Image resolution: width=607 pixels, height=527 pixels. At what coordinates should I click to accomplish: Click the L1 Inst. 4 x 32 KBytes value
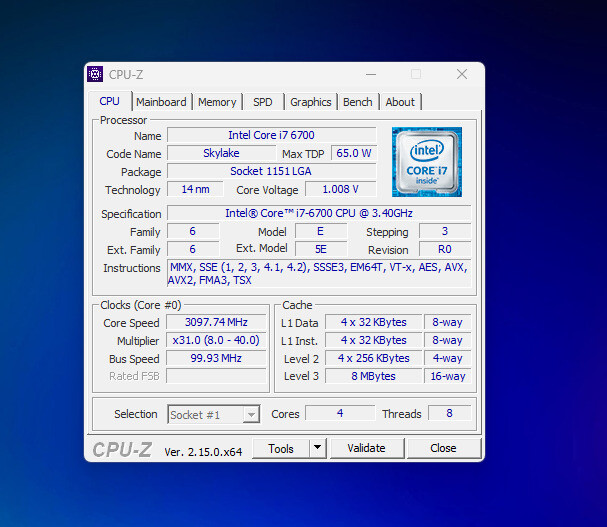coord(374,340)
